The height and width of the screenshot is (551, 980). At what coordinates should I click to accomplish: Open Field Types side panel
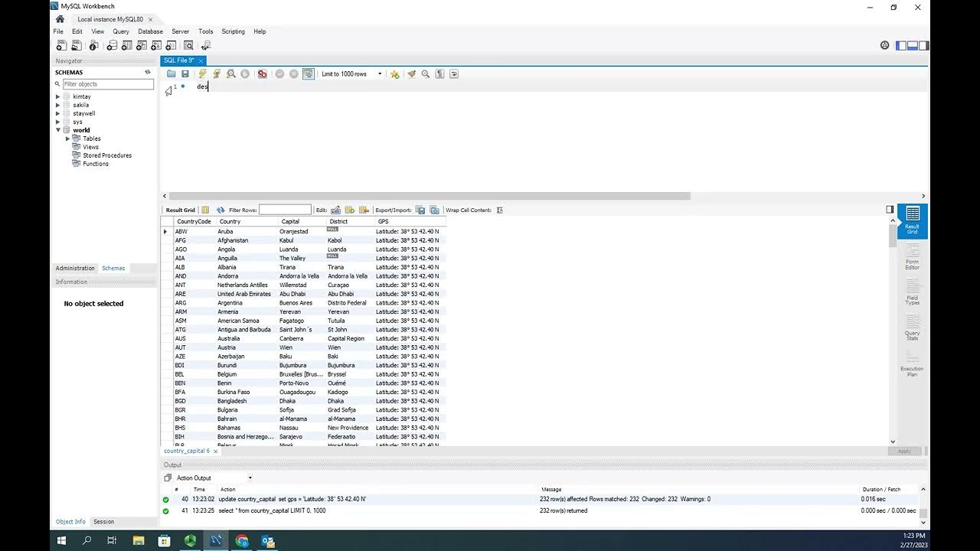[x=912, y=292]
